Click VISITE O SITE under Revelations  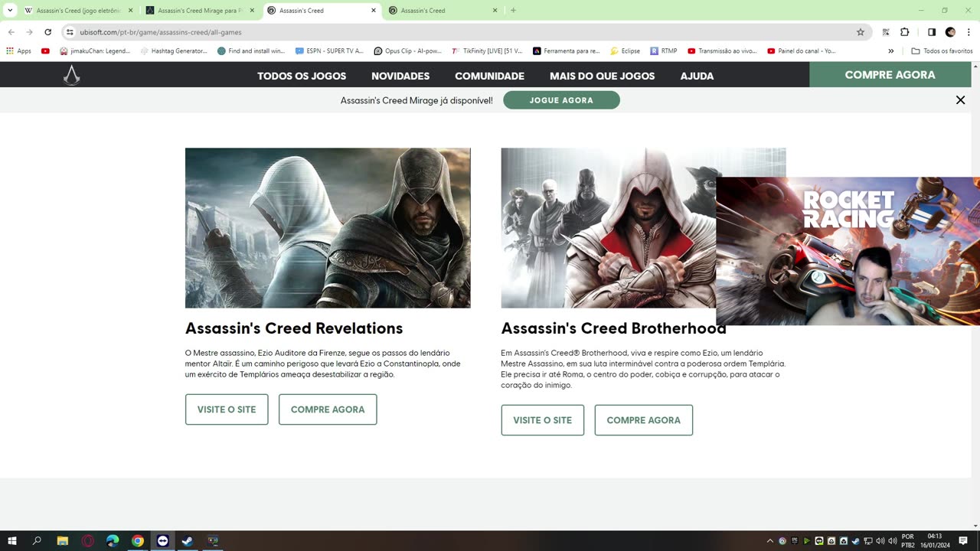click(x=227, y=409)
